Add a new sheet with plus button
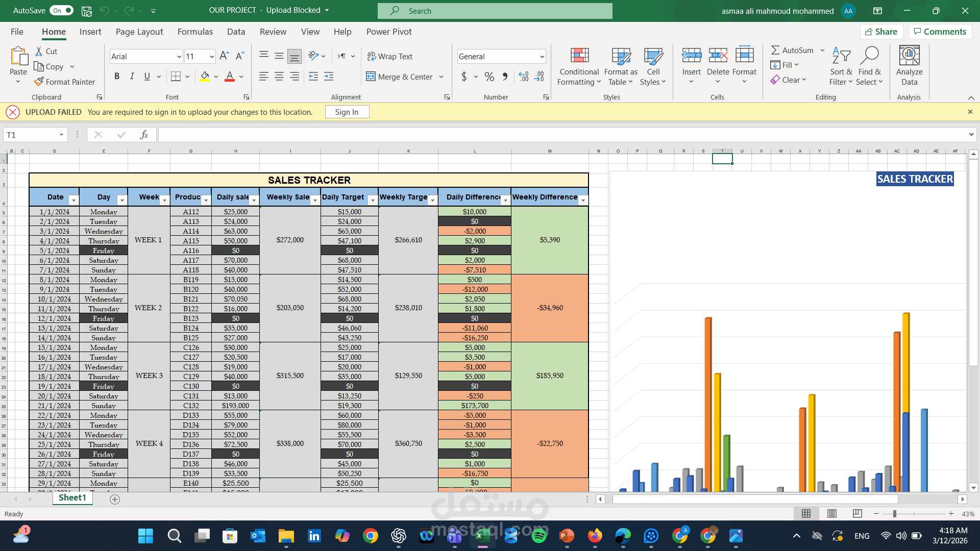The image size is (980, 551). click(x=115, y=499)
